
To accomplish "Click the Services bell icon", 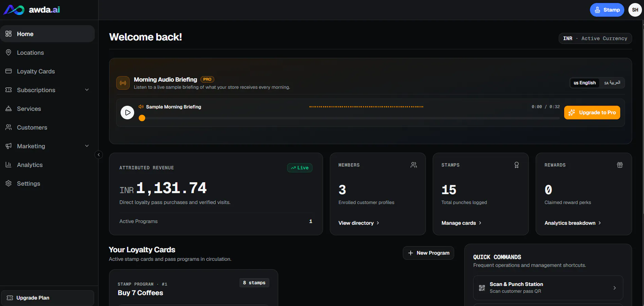I will tap(8, 108).
